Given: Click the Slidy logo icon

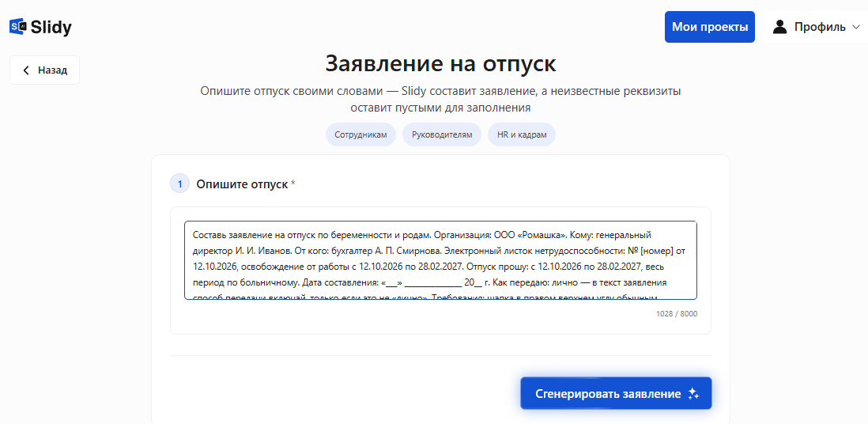Looking at the screenshot, I should (x=18, y=26).
